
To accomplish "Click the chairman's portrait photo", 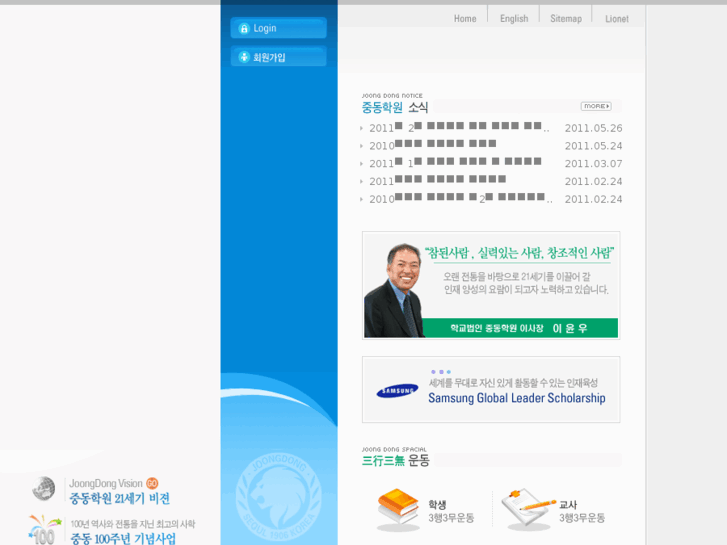I will 394,290.
